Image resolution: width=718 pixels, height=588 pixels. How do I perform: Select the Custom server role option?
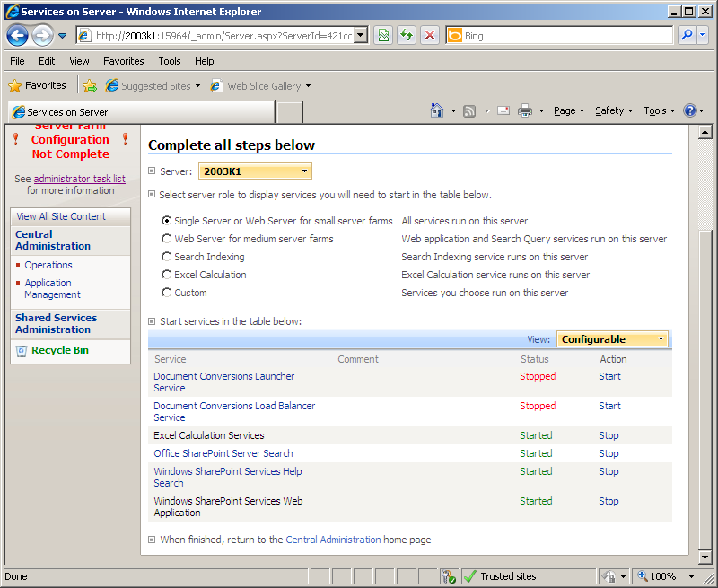click(x=167, y=292)
